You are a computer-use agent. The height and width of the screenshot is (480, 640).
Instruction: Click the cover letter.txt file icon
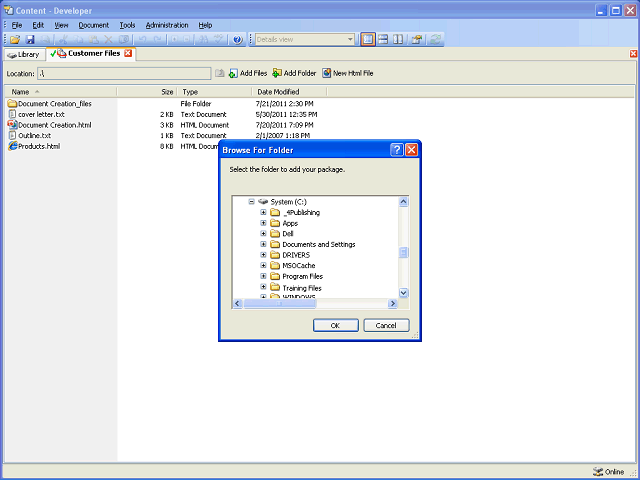click(x=12, y=114)
